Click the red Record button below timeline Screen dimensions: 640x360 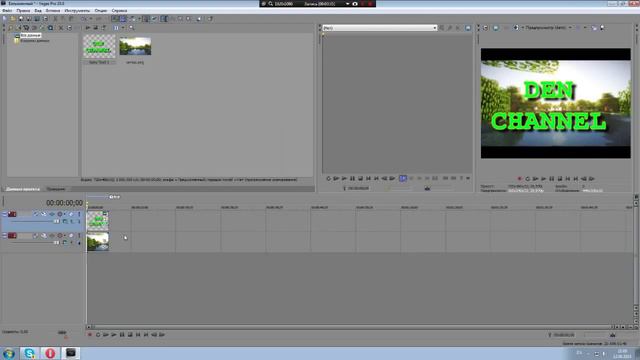click(90, 335)
